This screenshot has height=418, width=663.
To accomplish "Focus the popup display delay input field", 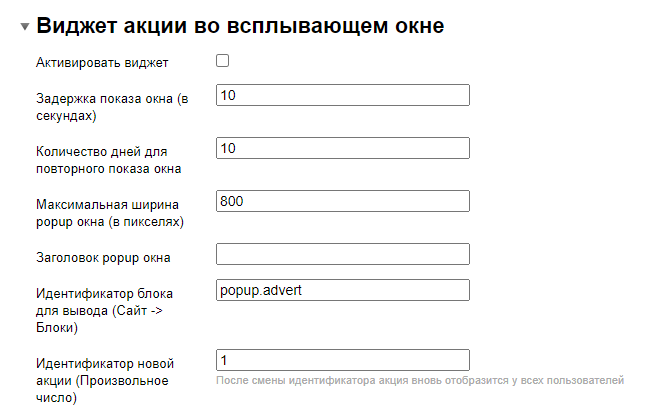I will coord(342,95).
